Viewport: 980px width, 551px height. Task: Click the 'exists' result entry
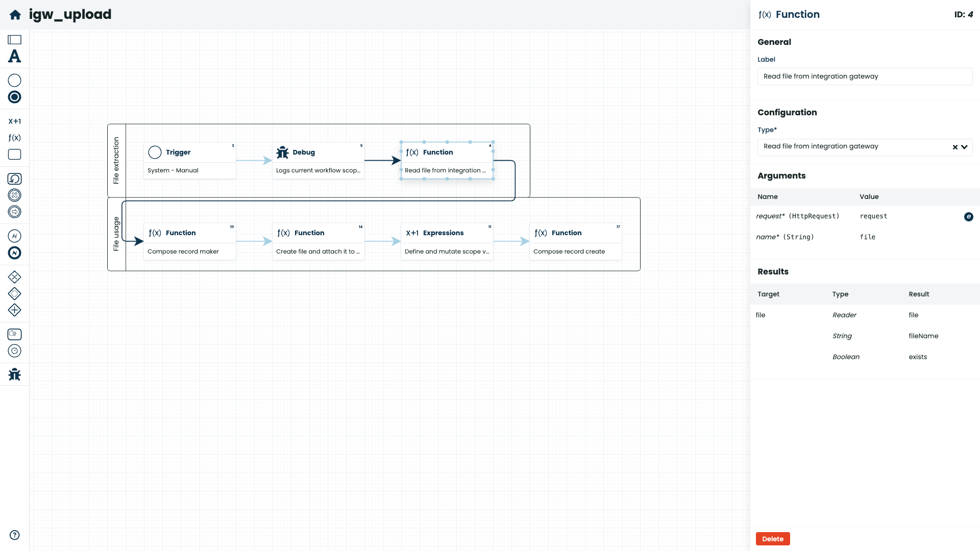918,357
